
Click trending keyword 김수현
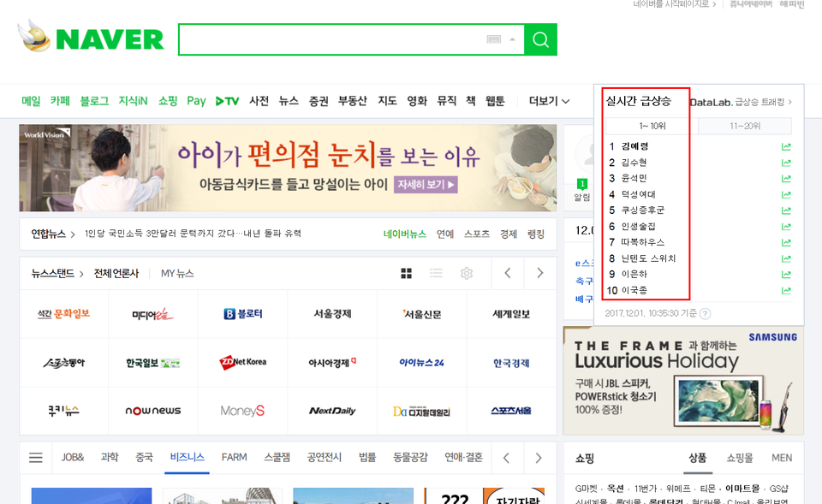634,163
